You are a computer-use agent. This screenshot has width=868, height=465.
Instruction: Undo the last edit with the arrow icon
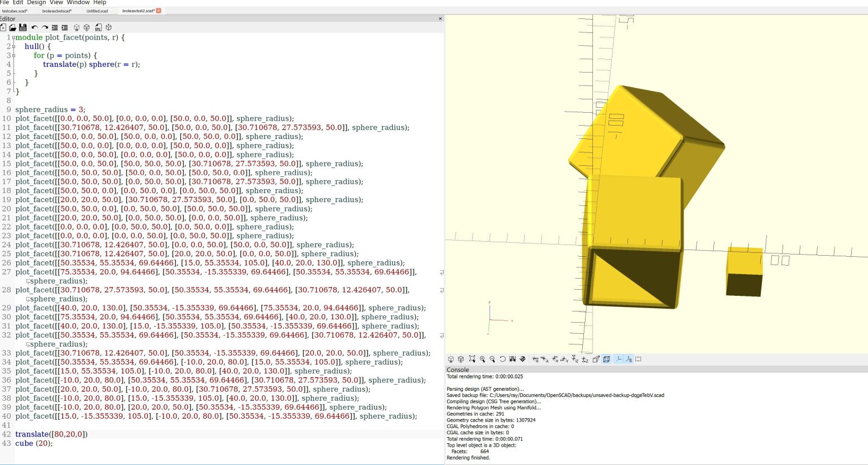point(35,27)
